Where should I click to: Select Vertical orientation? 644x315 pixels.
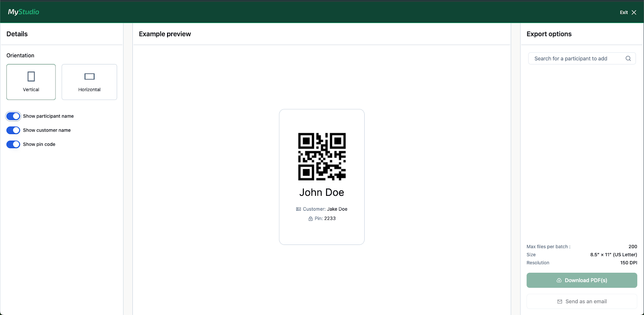31,82
